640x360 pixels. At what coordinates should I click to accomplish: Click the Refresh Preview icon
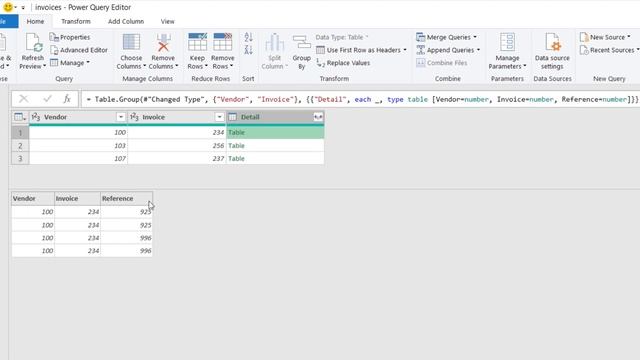point(33,42)
